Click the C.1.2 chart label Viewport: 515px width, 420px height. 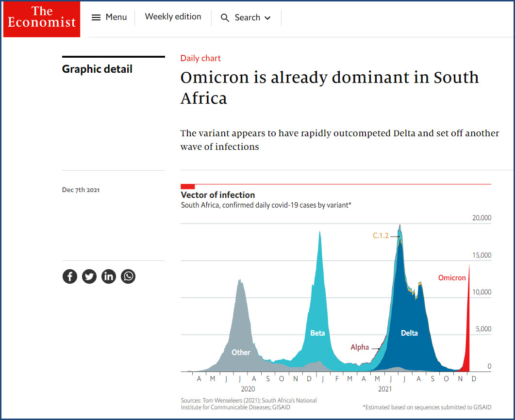pos(381,236)
